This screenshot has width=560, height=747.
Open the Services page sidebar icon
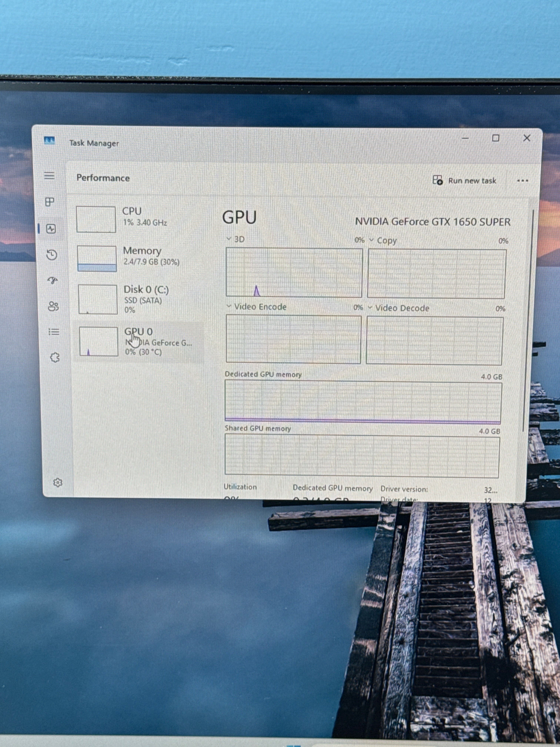55,357
